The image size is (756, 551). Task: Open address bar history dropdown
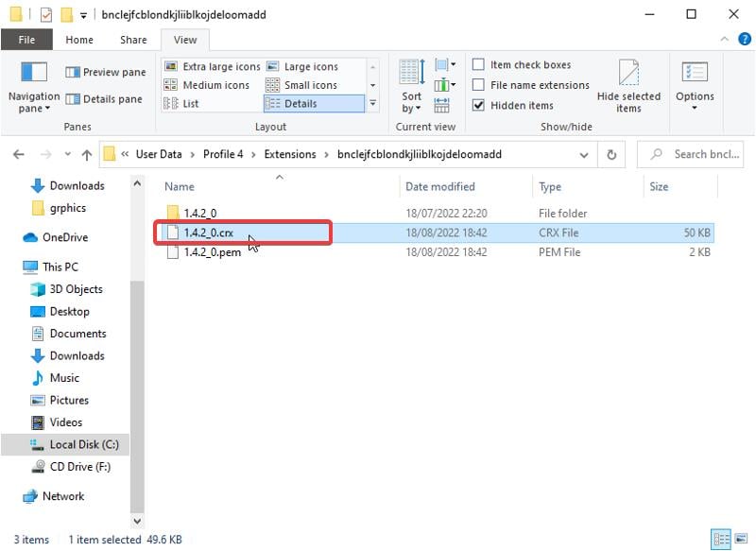coord(584,155)
